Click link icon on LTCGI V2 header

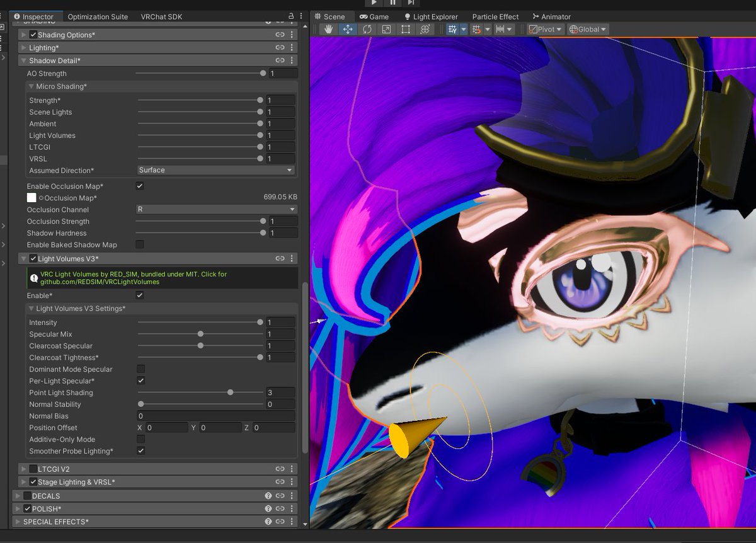click(280, 469)
